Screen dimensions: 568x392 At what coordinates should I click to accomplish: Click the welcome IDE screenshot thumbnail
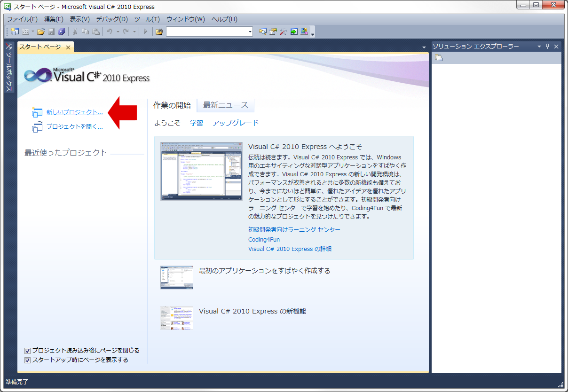click(x=202, y=172)
